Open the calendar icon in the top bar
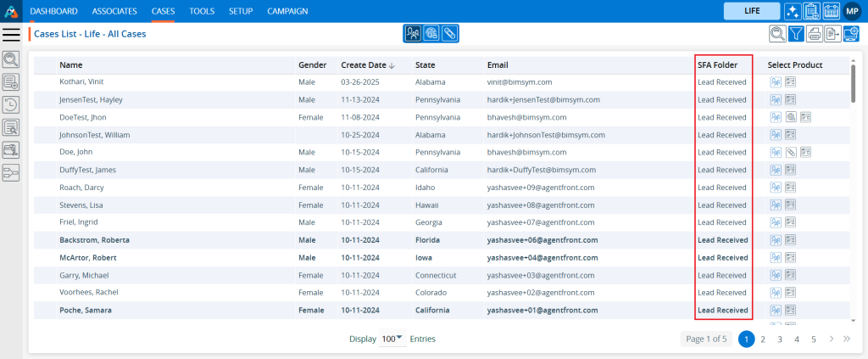The height and width of the screenshot is (359, 868). click(x=831, y=11)
